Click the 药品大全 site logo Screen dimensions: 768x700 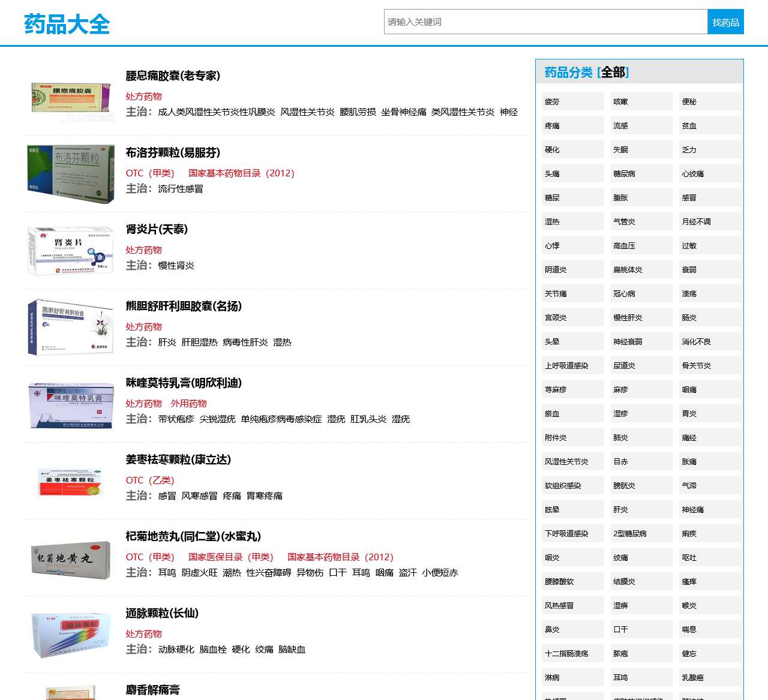click(67, 25)
